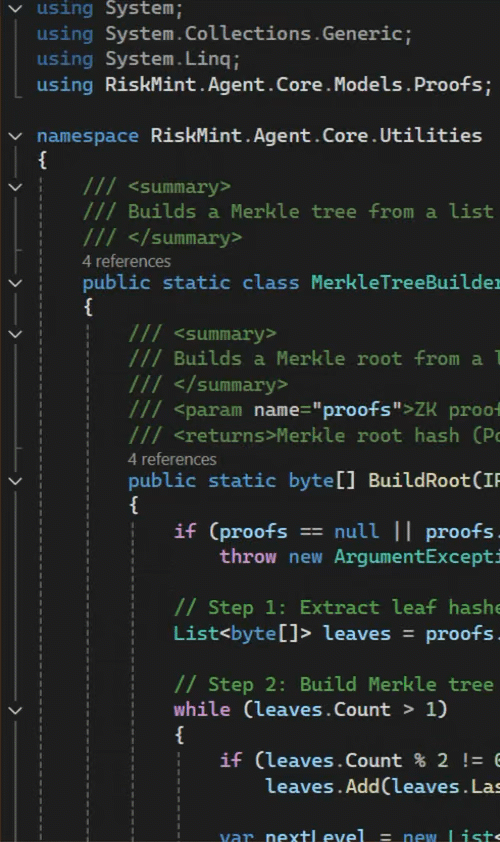The height and width of the screenshot is (842, 500).
Task: Click '// Step 1: Extract leaf' comment
Action: tap(336, 608)
